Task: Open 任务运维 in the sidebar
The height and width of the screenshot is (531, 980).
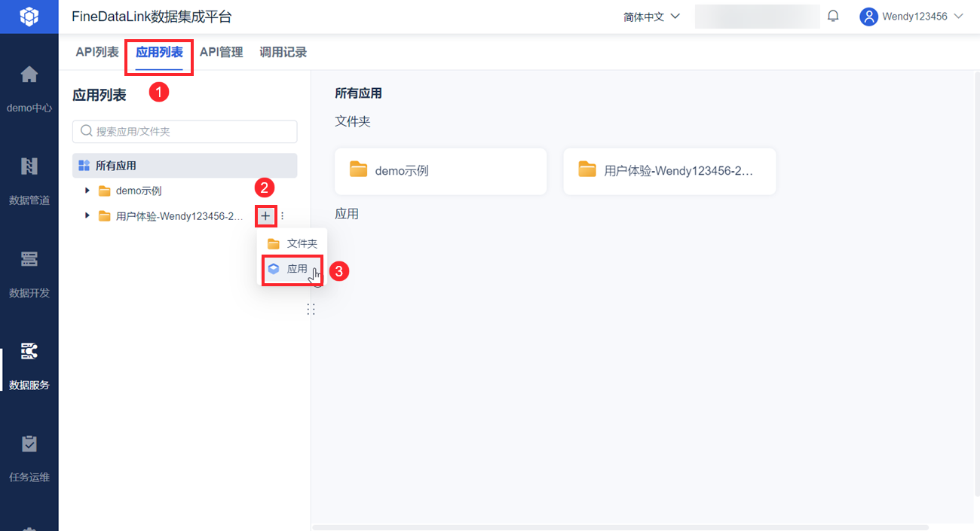Action: (29, 458)
